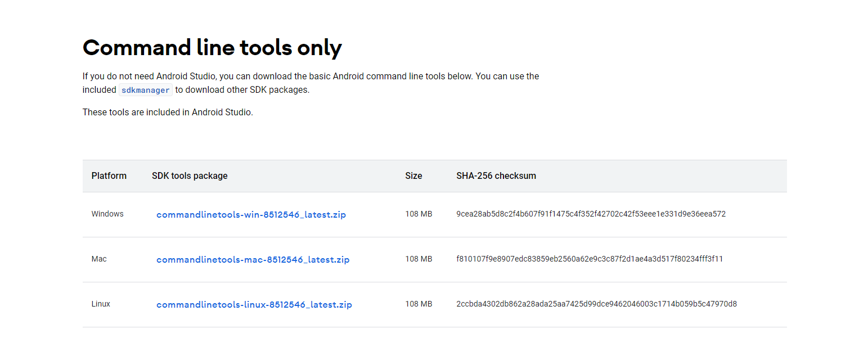The width and height of the screenshot is (868, 360).
Task: Click the 108 MB size in Windows row
Action: coord(419,214)
